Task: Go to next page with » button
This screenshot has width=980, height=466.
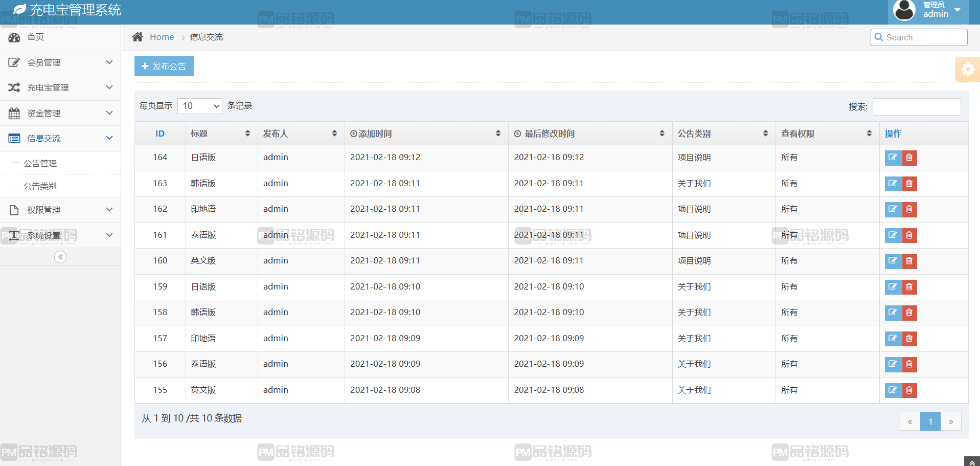Action: pos(951,421)
